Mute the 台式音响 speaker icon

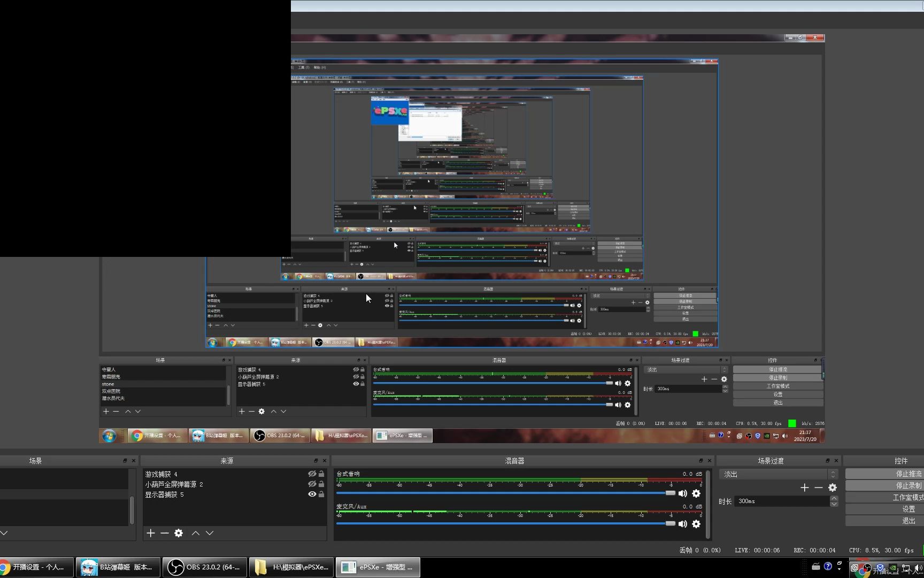[x=683, y=493]
